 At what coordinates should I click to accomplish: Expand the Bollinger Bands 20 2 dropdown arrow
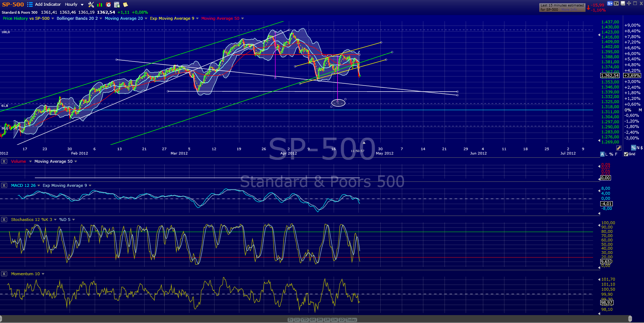(x=101, y=18)
